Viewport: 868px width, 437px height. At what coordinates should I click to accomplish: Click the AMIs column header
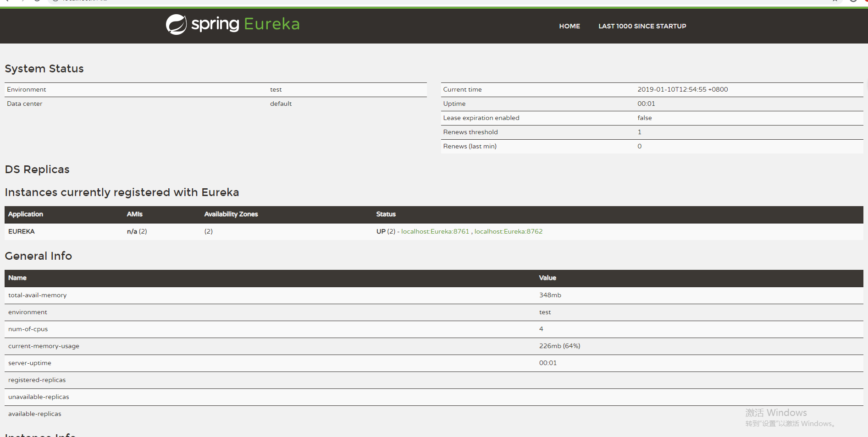[x=135, y=214]
